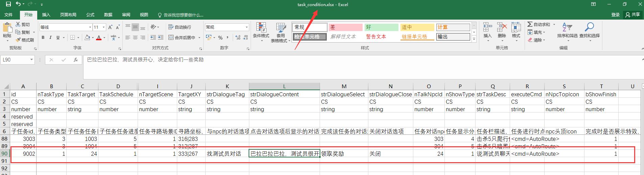
Task: Apply the 'Good' (好) green cell style
Action: [381, 27]
